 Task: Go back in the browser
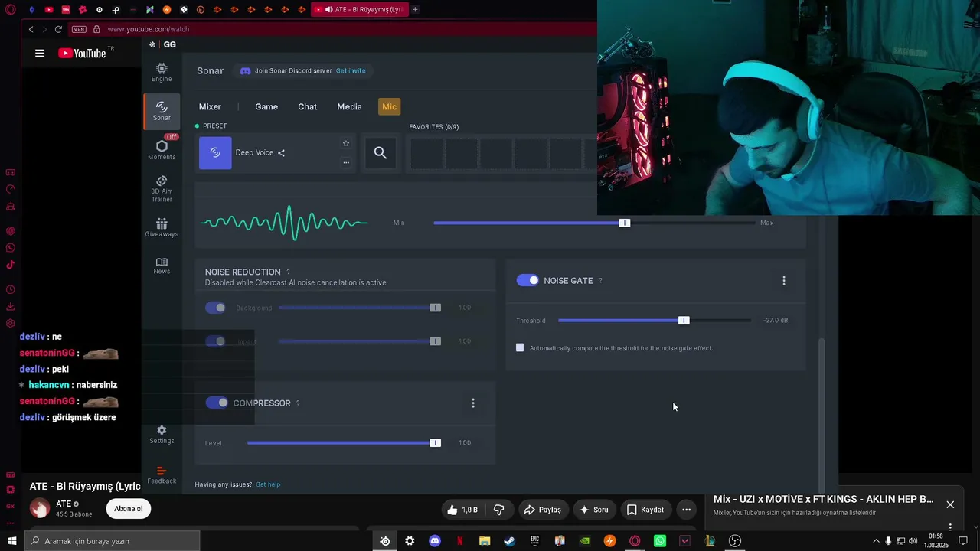[31, 29]
